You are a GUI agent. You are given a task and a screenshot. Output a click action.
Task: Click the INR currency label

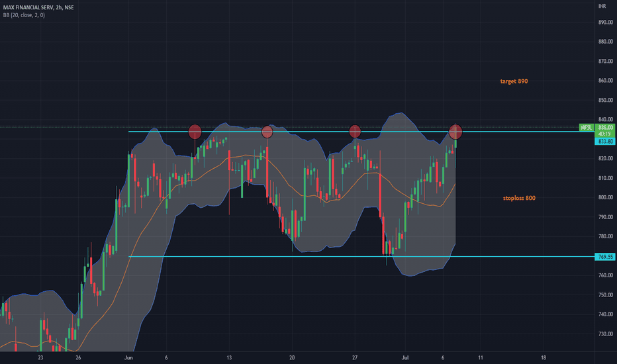[602, 6]
